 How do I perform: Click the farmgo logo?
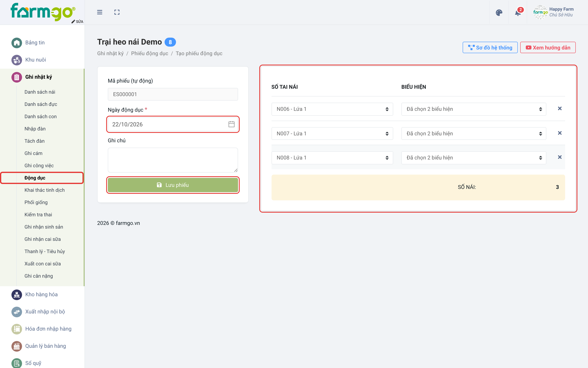tap(43, 12)
